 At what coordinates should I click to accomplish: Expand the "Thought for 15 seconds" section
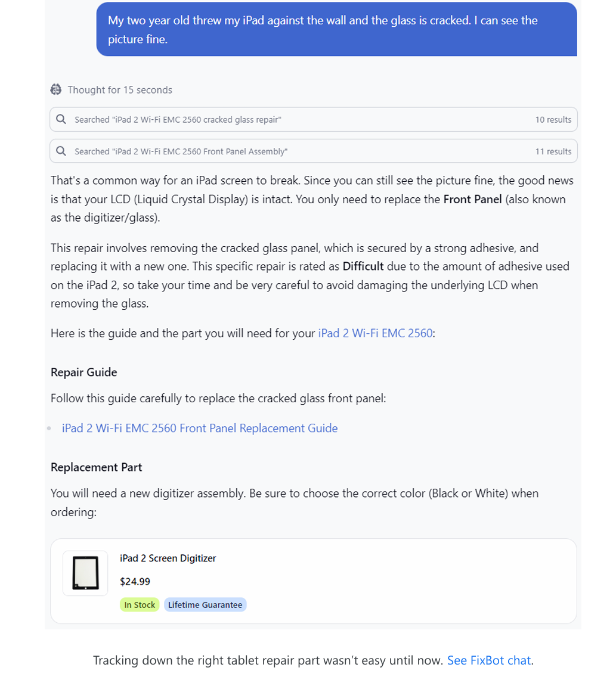[120, 89]
